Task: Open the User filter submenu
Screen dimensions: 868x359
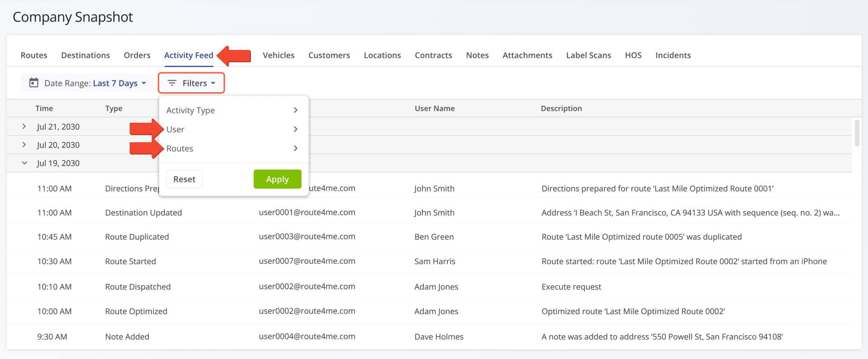Action: (233, 129)
